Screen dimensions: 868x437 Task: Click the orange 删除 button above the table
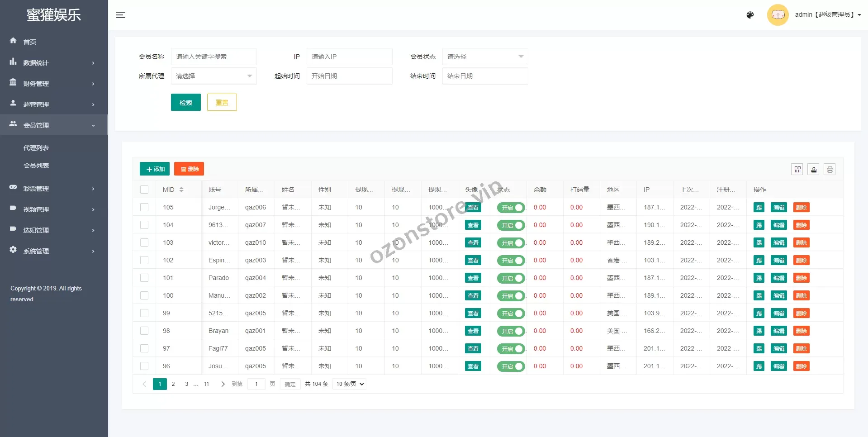[189, 169]
